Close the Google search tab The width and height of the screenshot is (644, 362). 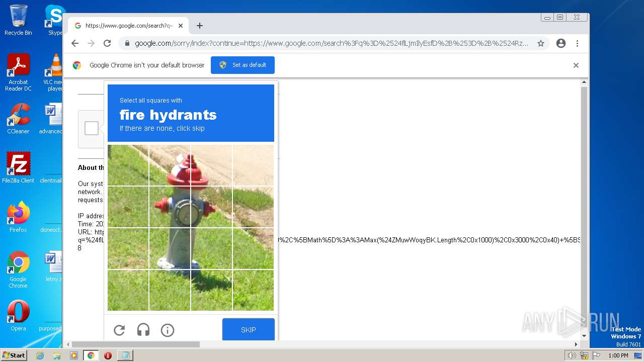[x=181, y=26]
